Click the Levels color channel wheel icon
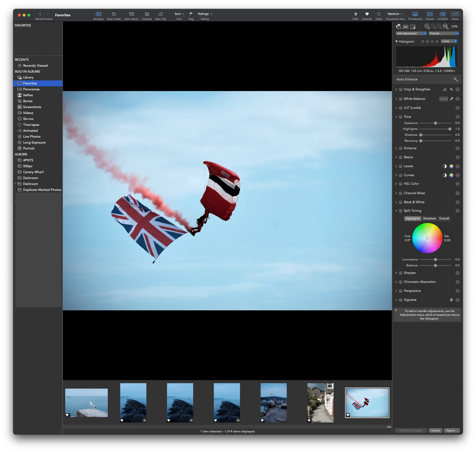The height and width of the screenshot is (452, 476). (451, 166)
